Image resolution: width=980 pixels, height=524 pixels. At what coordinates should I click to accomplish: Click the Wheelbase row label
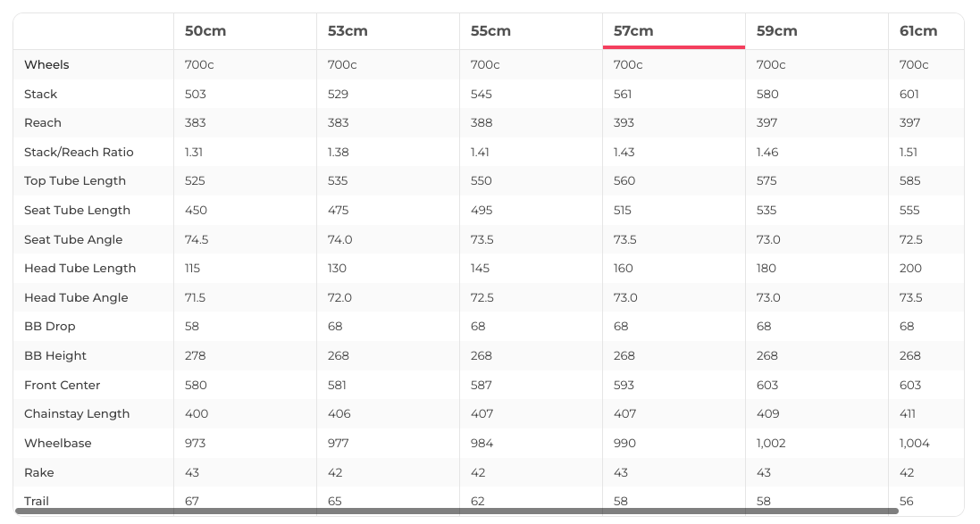pos(58,444)
